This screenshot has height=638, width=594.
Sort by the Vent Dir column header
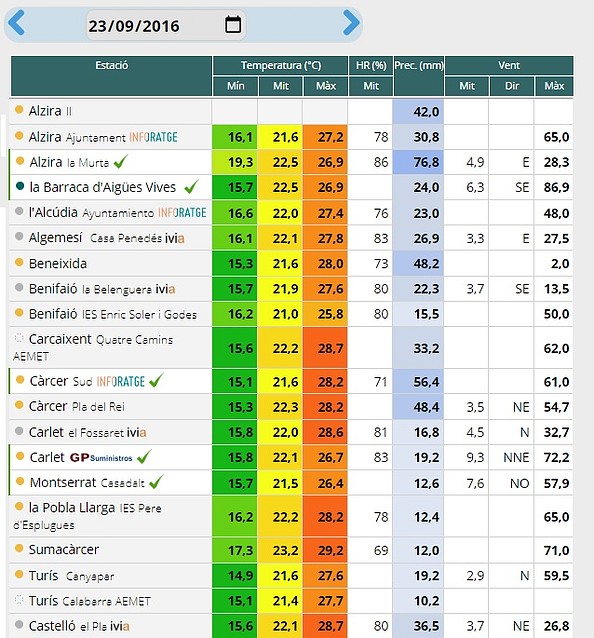(x=512, y=86)
